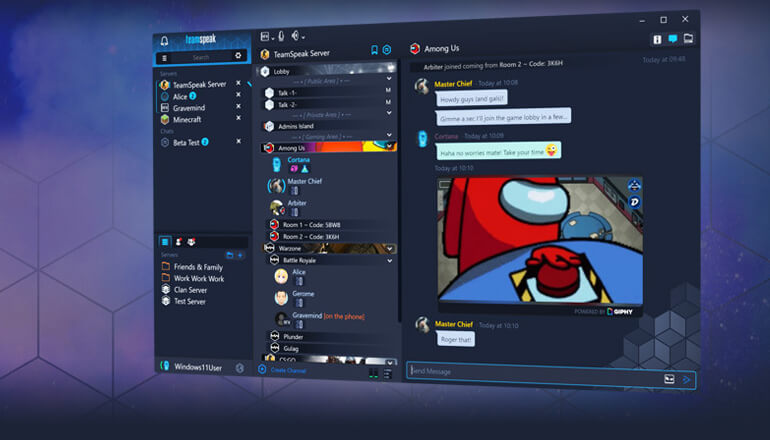Collapse the Battle Royale channel

[389, 260]
